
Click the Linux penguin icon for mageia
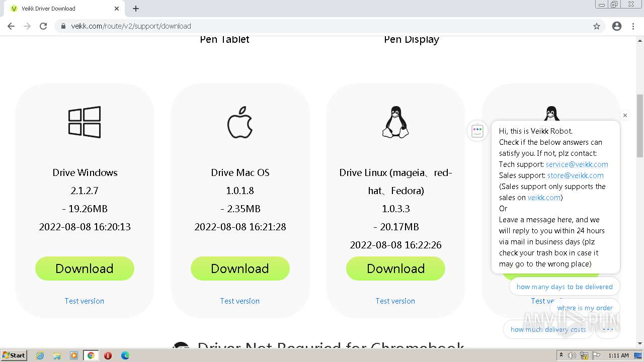click(395, 122)
